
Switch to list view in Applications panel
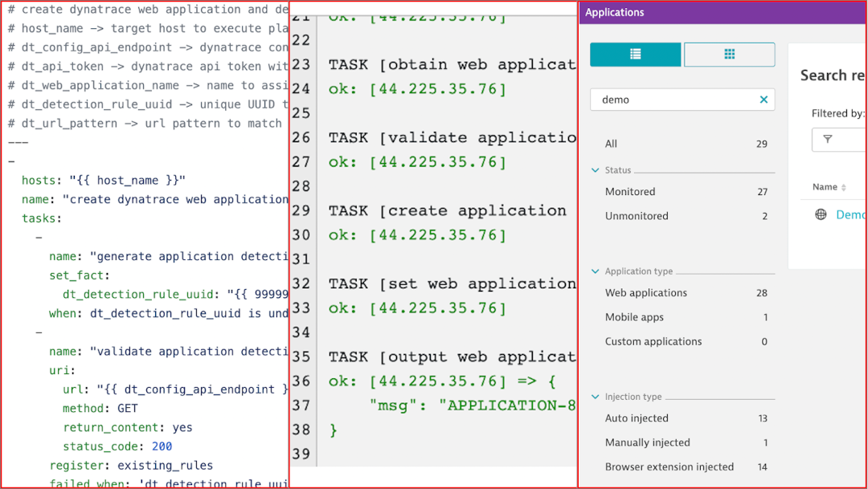point(635,55)
